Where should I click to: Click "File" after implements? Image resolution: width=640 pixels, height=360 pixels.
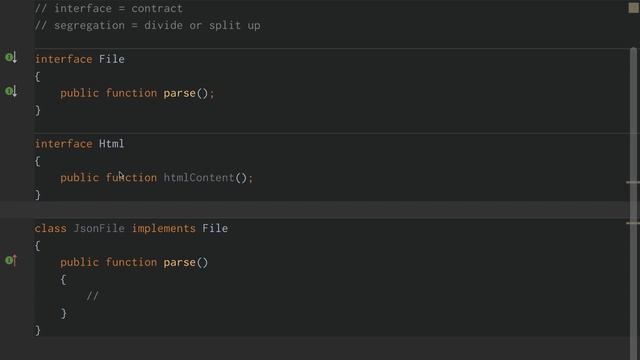tap(215, 228)
